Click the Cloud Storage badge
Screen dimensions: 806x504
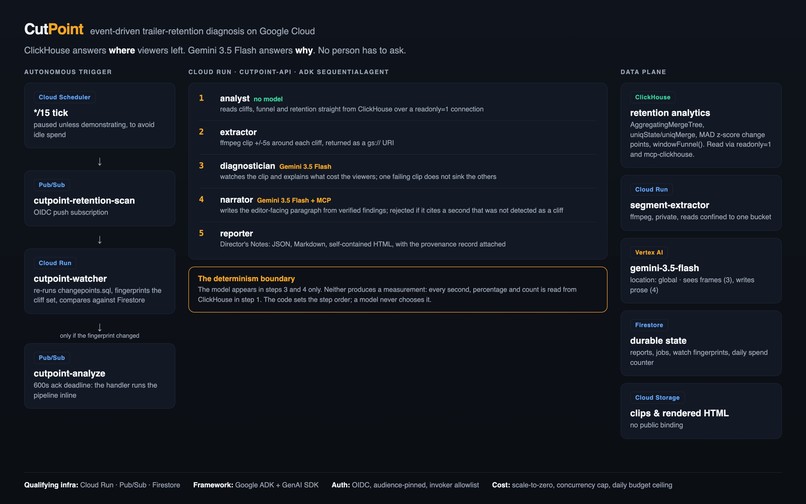(657, 398)
